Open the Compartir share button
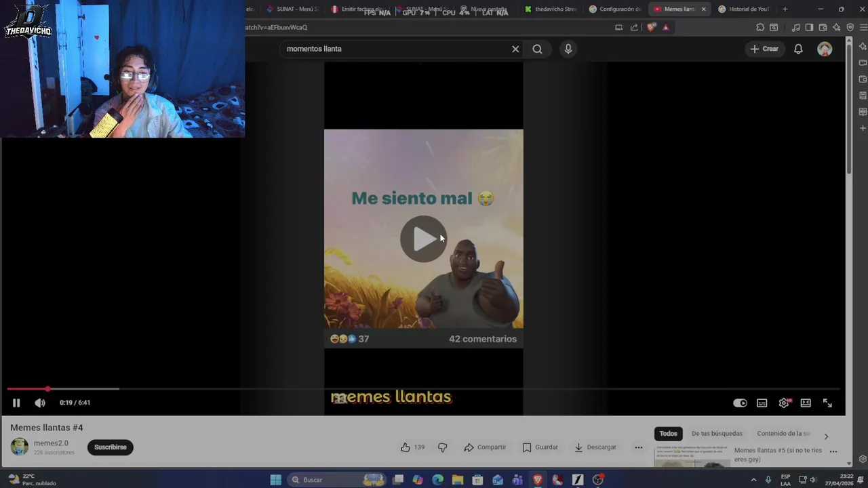The width and height of the screenshot is (868, 488). [x=485, y=447]
